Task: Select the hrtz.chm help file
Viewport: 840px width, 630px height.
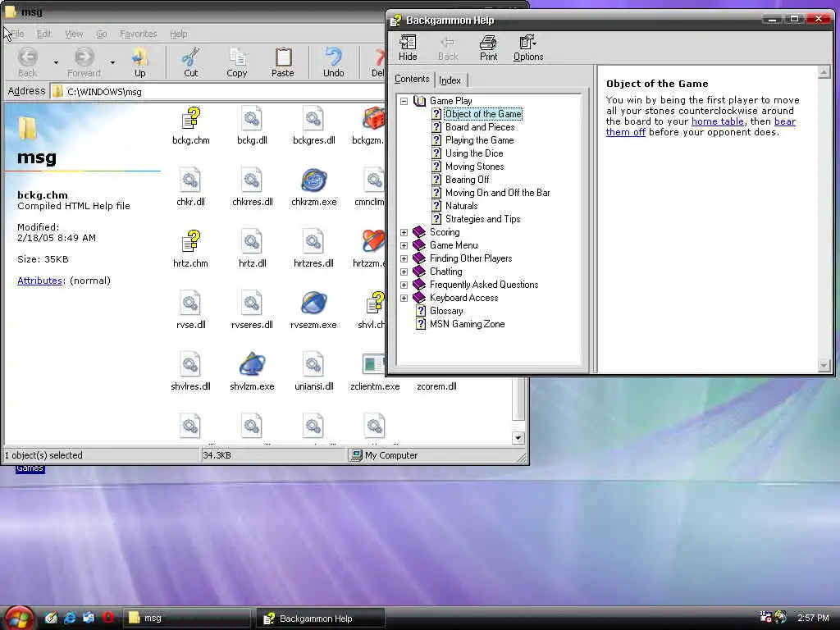Action: point(190,249)
